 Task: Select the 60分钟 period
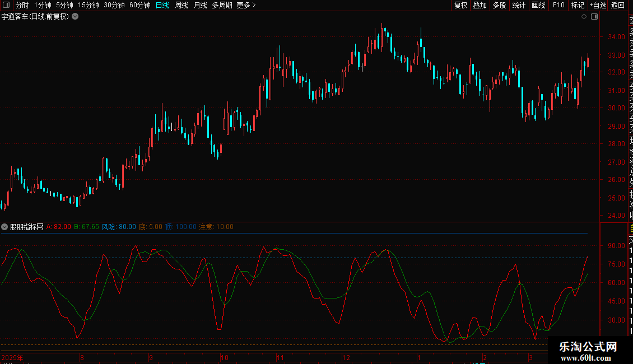139,5
